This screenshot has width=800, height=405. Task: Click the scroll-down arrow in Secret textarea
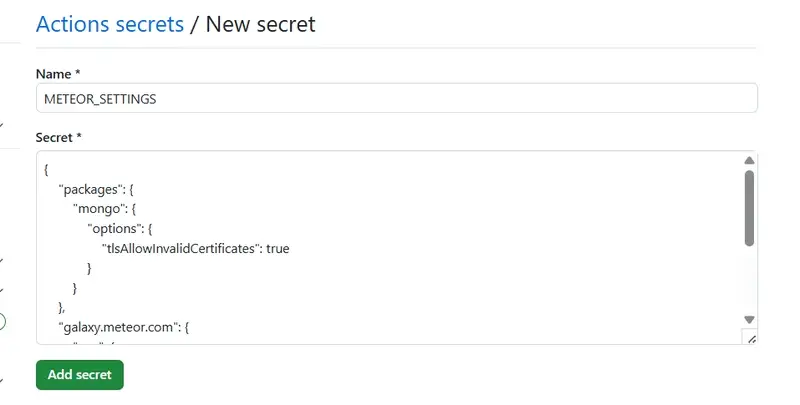click(x=749, y=320)
